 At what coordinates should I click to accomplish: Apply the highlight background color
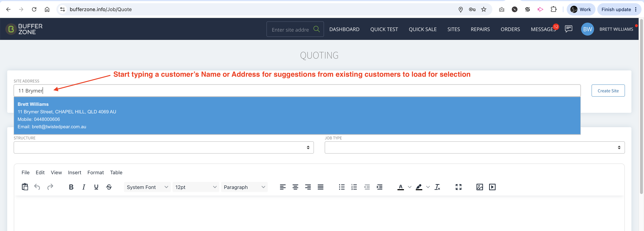(419, 187)
